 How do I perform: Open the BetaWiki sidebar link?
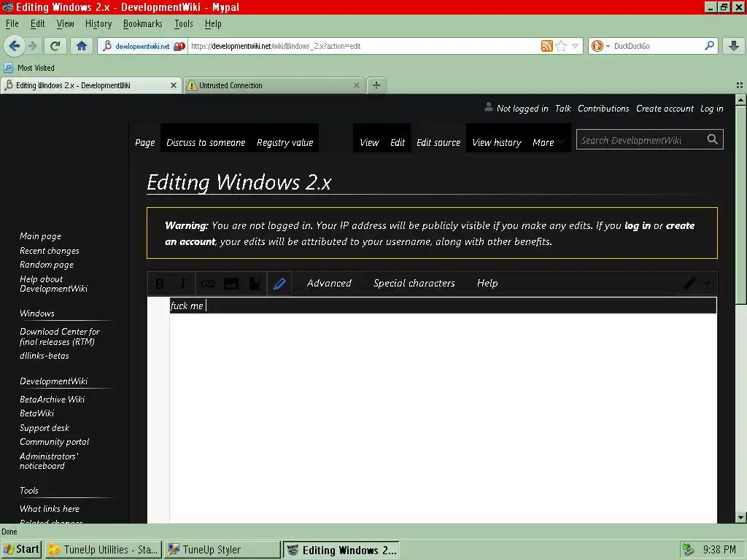(36, 413)
